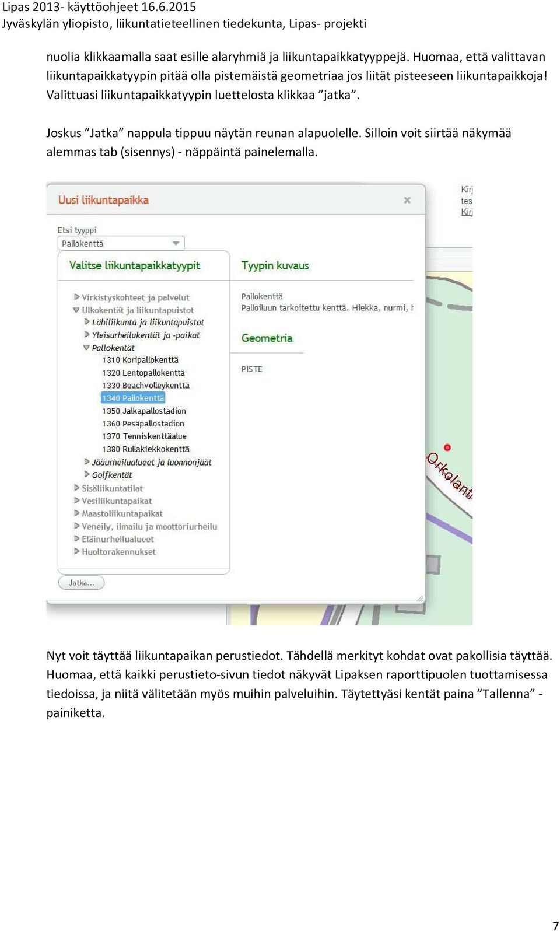The width and height of the screenshot is (560, 931).
Task: Expand Virkistyskohteet ja palvelut node
Action: (77, 297)
